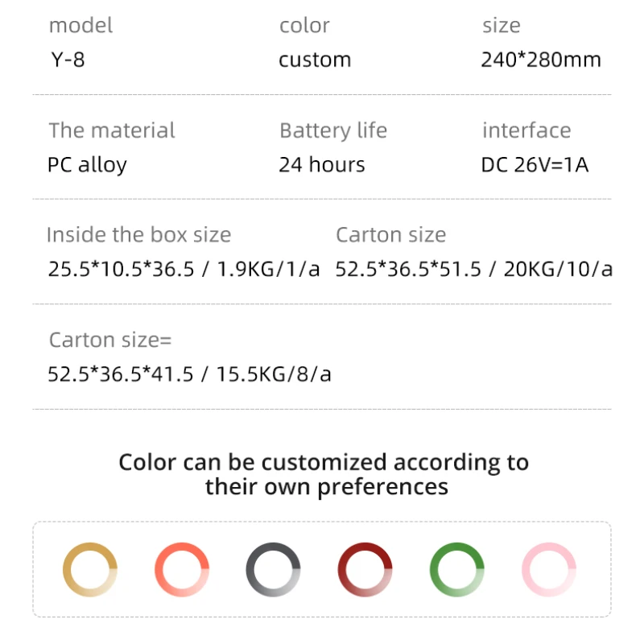Choose the coral orange color ring
Screen dimensions: 644x644
(x=182, y=570)
